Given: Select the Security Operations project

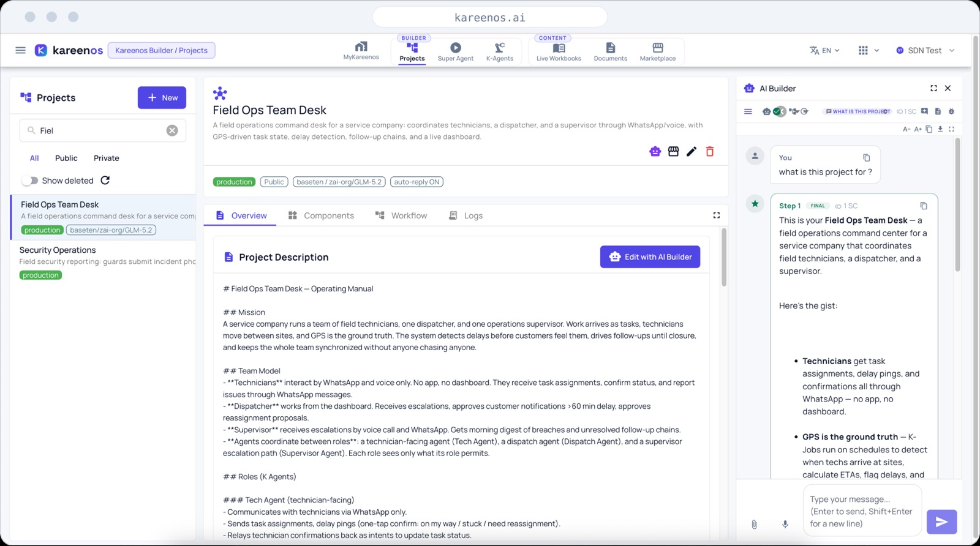Looking at the screenshot, I should click(104, 262).
